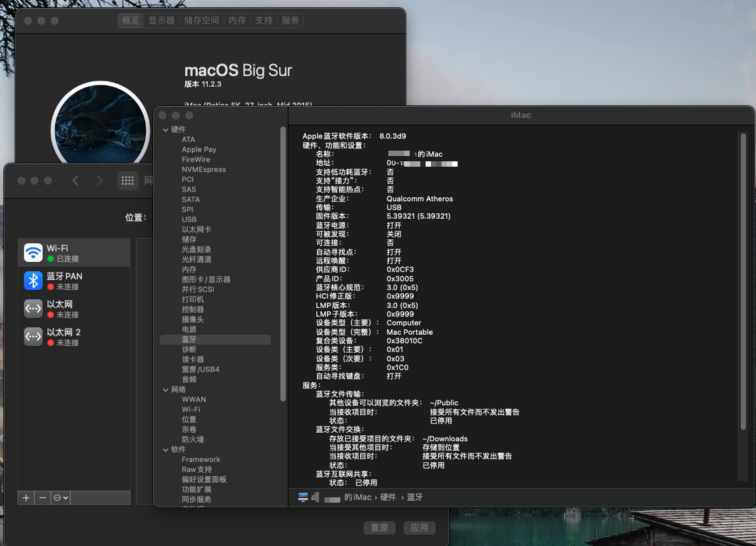Click the 应用 button
756x546 pixels.
(420, 527)
